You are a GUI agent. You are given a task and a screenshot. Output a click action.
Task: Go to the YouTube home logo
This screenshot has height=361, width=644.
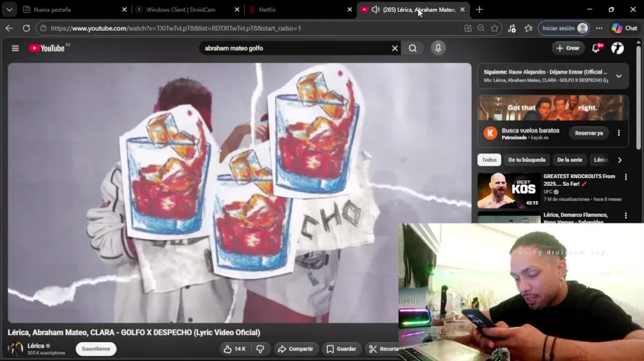point(48,48)
